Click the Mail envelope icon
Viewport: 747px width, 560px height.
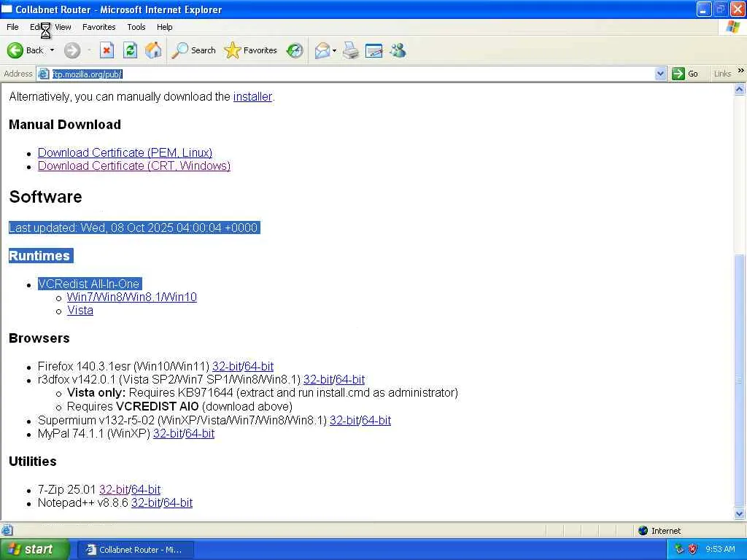322,50
